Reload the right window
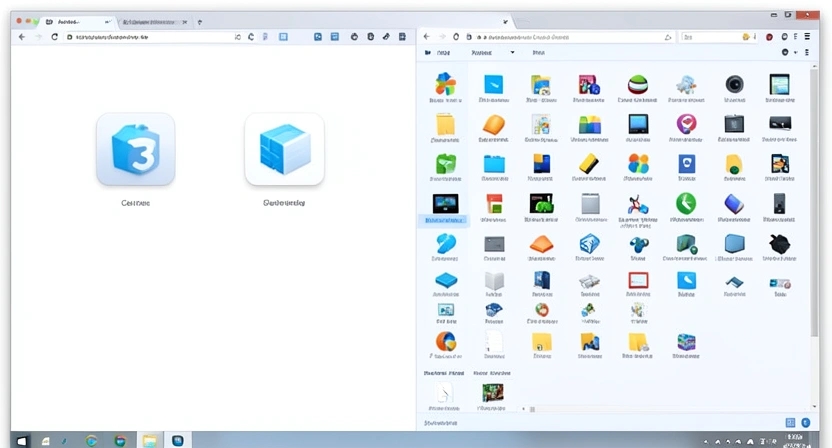 click(x=456, y=37)
